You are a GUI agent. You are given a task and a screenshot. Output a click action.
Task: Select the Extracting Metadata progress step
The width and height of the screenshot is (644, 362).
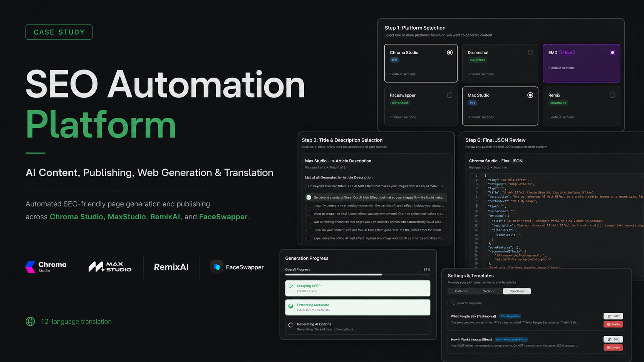pyautogui.click(x=358, y=307)
